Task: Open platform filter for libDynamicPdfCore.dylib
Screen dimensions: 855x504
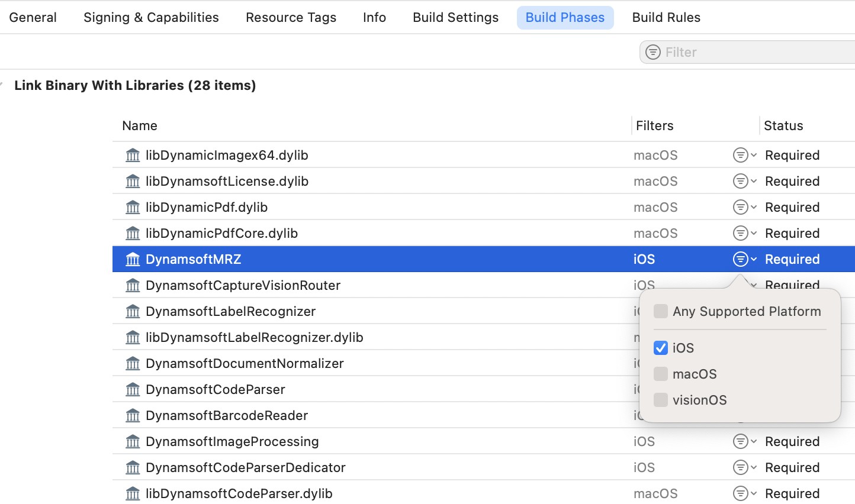Action: click(744, 233)
